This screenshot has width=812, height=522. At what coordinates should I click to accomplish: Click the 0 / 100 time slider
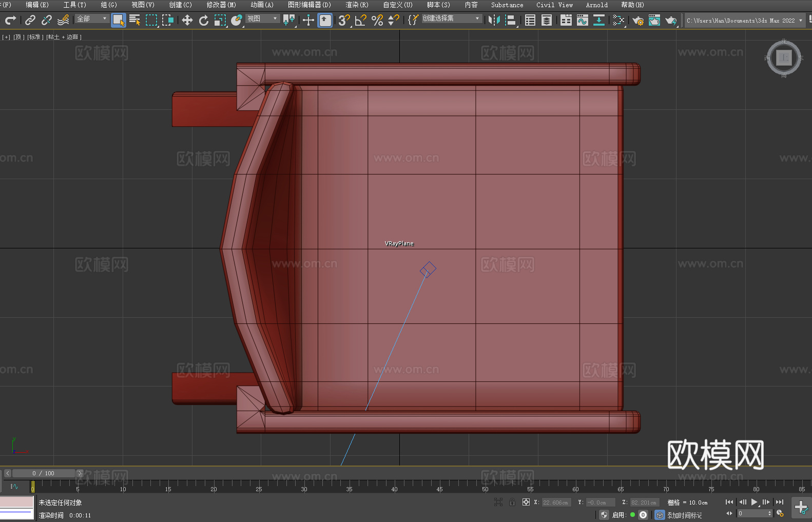(x=44, y=473)
